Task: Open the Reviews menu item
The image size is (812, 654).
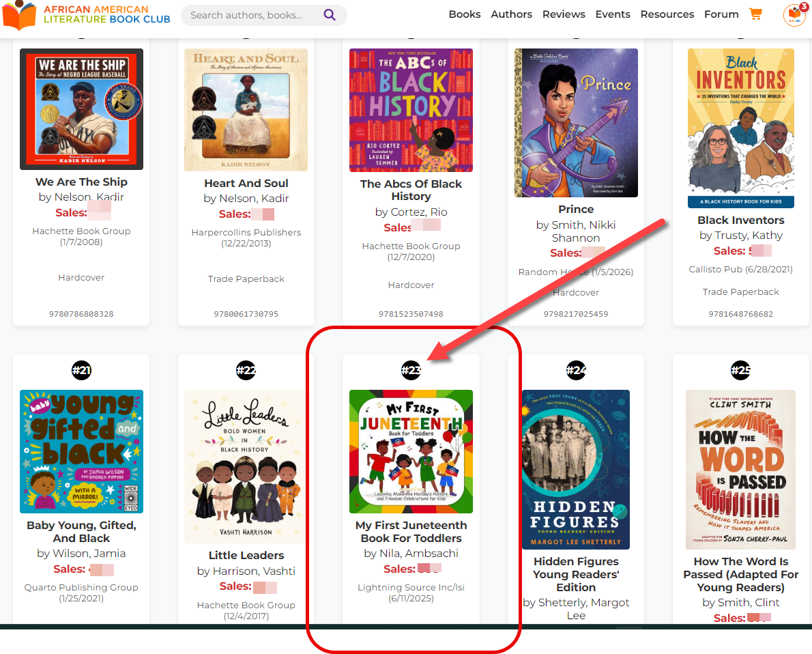Action: pos(564,14)
